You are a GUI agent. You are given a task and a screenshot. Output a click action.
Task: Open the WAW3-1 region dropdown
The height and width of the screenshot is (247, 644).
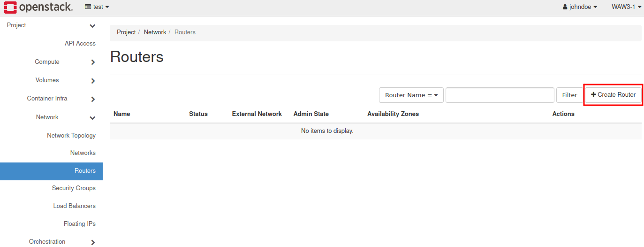coord(626,7)
